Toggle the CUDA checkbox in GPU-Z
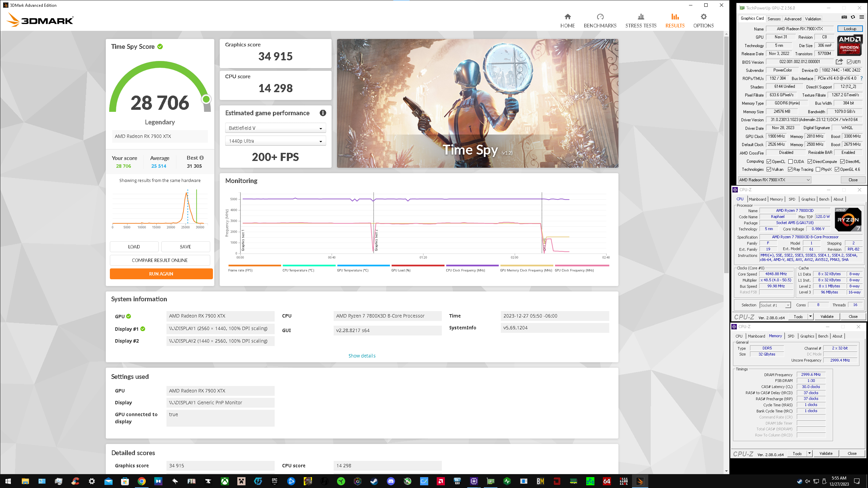Image resolution: width=868 pixels, height=488 pixels. tap(791, 162)
